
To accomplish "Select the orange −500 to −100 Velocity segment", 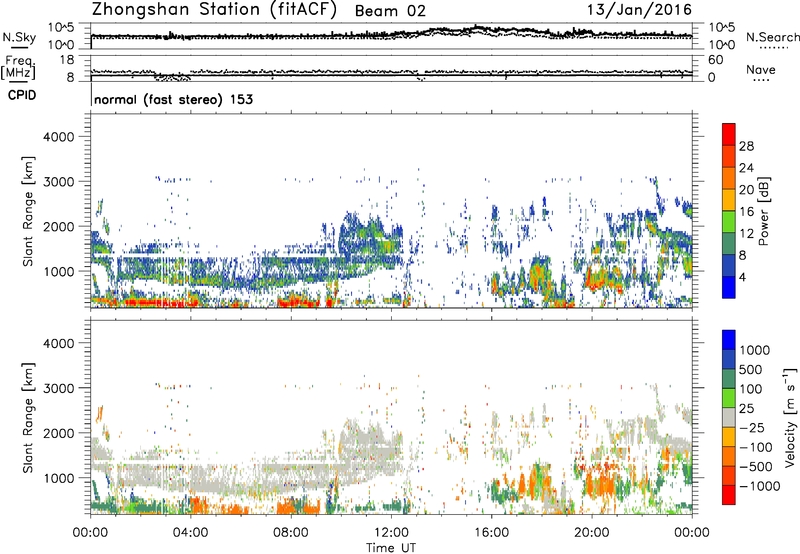I will pos(729,456).
